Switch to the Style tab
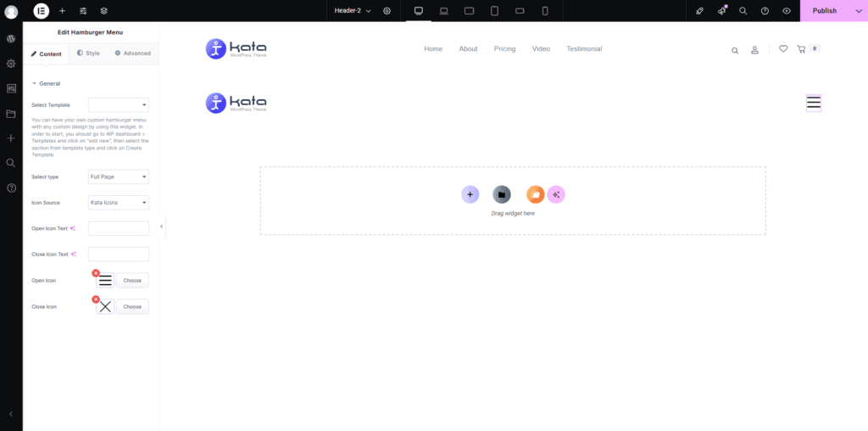Viewport: 868px width, 431px height. pos(88,53)
